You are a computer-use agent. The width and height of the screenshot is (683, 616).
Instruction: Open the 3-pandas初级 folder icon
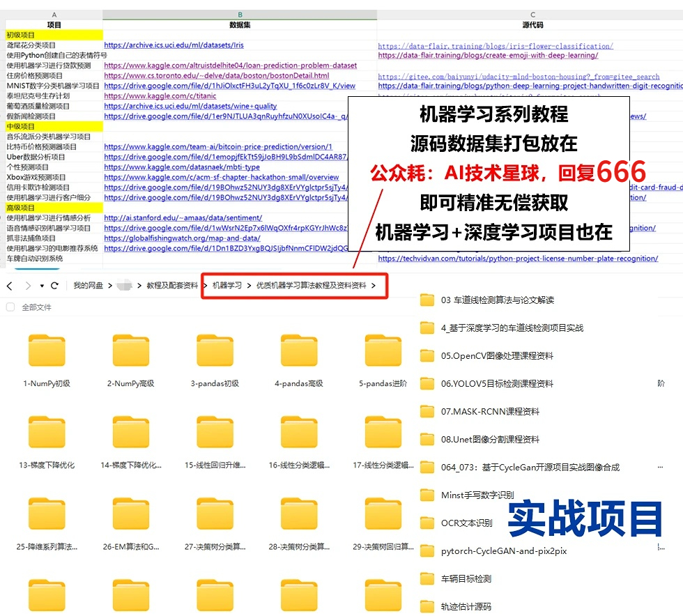tap(215, 351)
